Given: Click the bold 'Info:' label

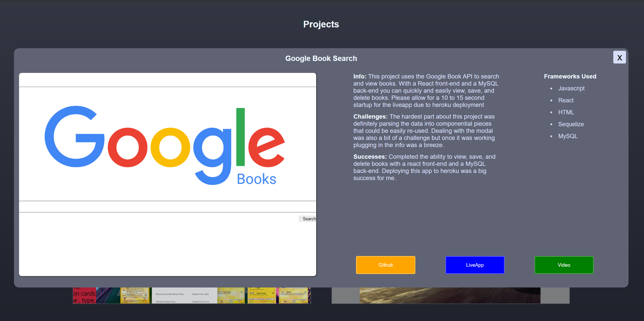Looking at the screenshot, I should [x=360, y=76].
